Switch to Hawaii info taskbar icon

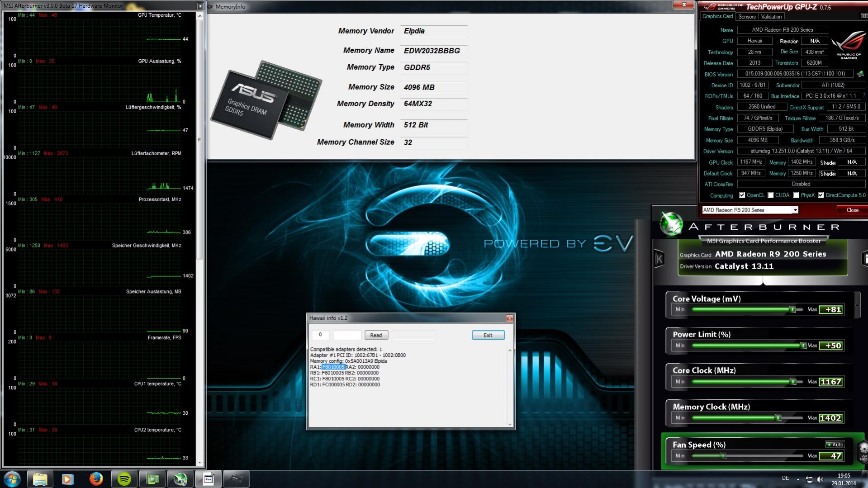208,479
